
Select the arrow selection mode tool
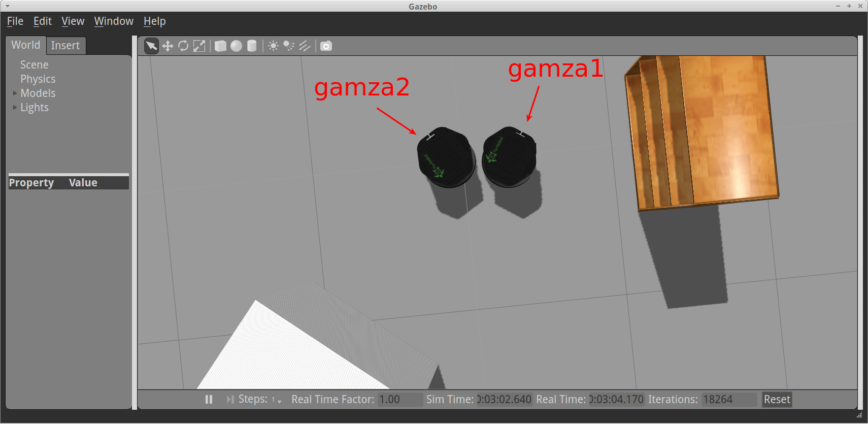coord(151,46)
